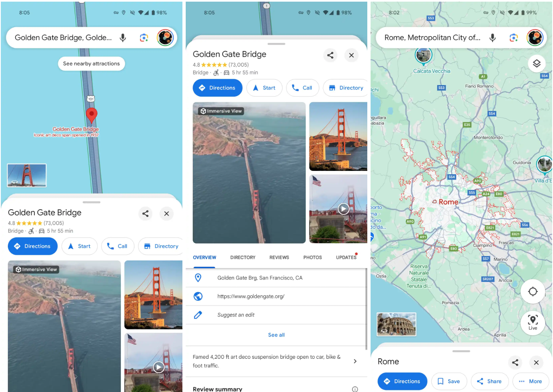
Task: Get Directions on the left phone
Action: (x=32, y=246)
